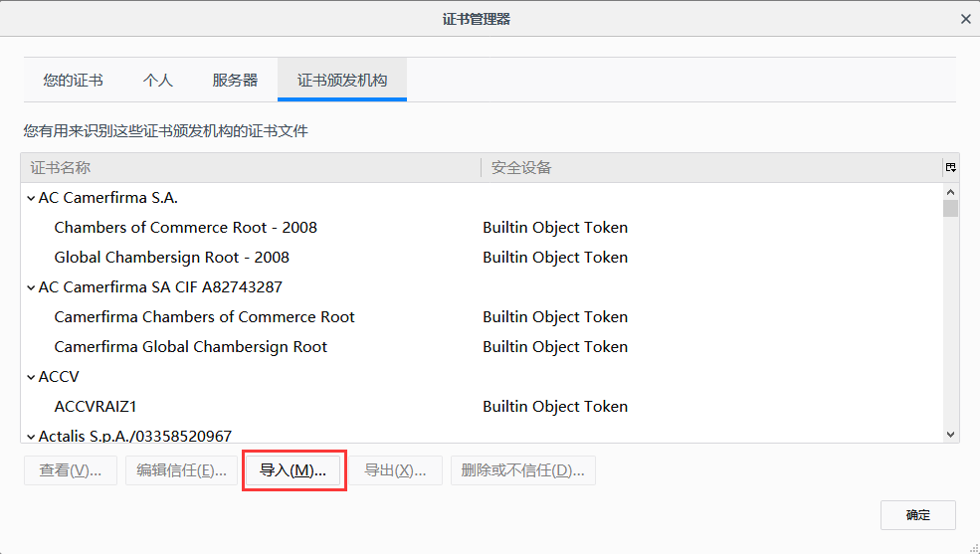Click the scrollbar up arrow in certificate list

(x=950, y=192)
